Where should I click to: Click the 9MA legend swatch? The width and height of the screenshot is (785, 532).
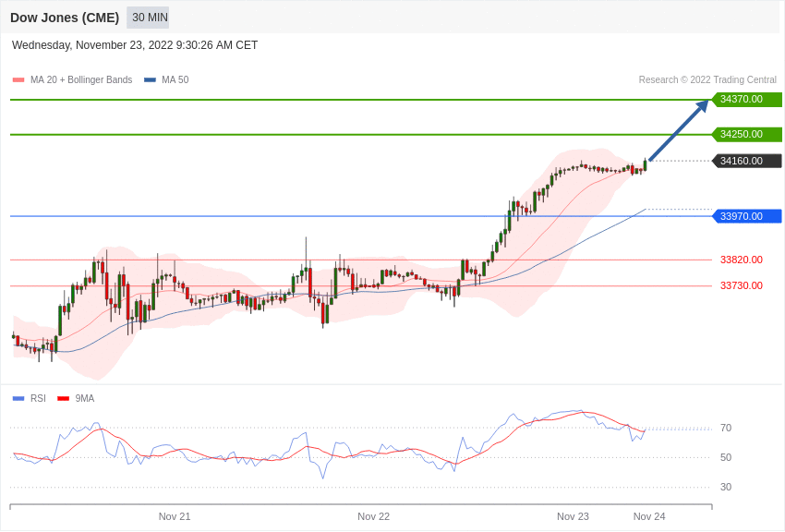(x=64, y=398)
